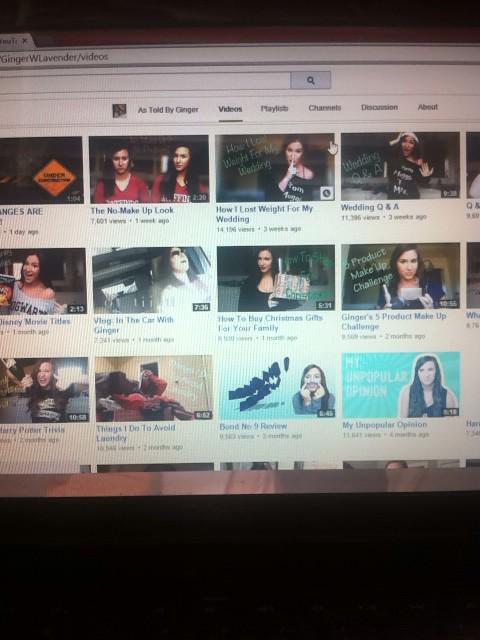
Task: Open How I Lost Weight thumbnail
Action: click(x=275, y=168)
